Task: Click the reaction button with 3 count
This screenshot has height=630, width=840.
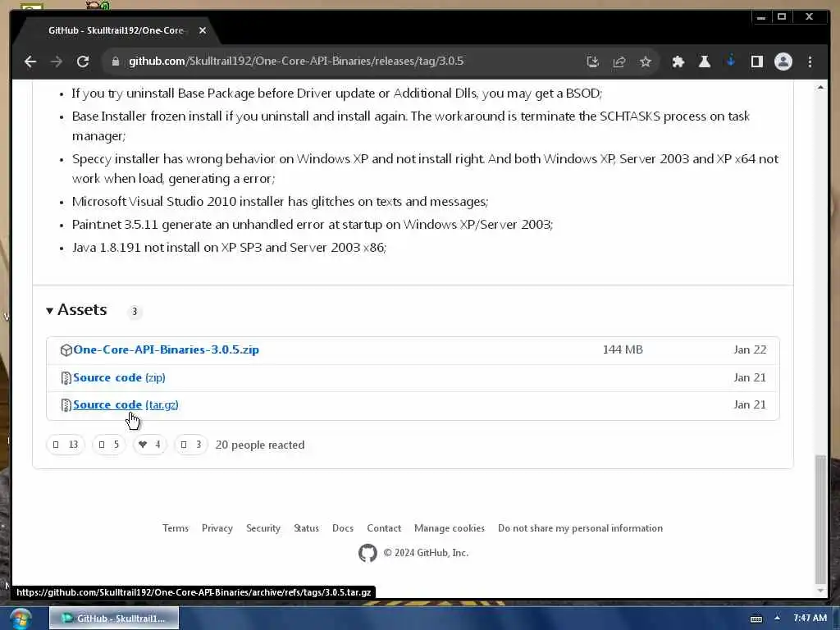Action: coord(190,445)
